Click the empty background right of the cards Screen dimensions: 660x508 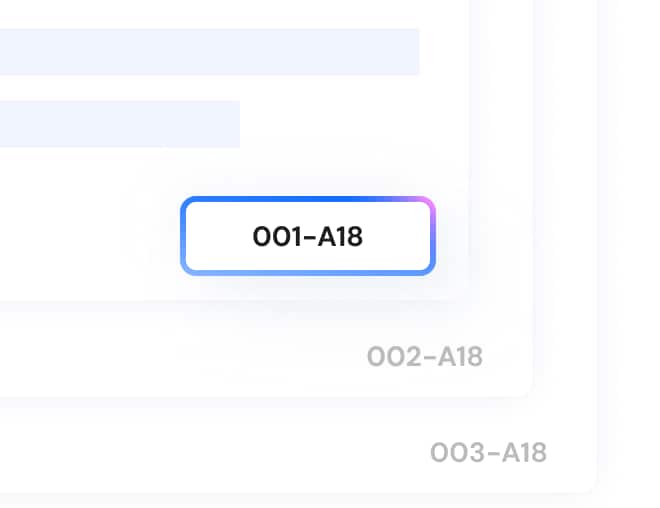point(630,250)
